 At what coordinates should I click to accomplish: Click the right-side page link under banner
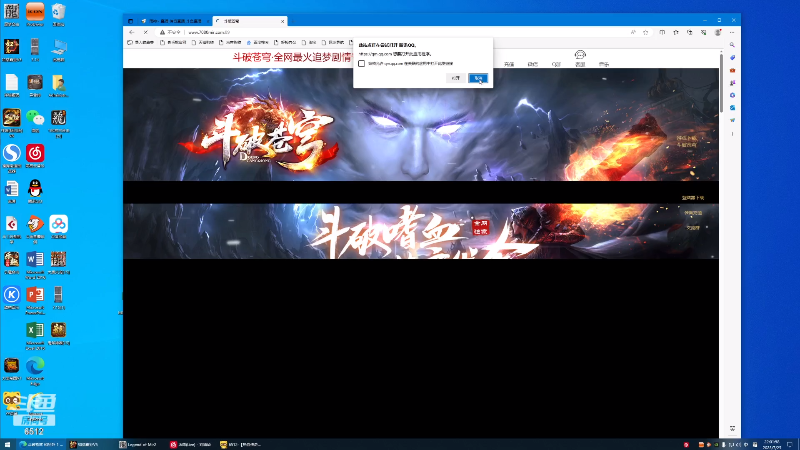pyautogui.click(x=692, y=198)
